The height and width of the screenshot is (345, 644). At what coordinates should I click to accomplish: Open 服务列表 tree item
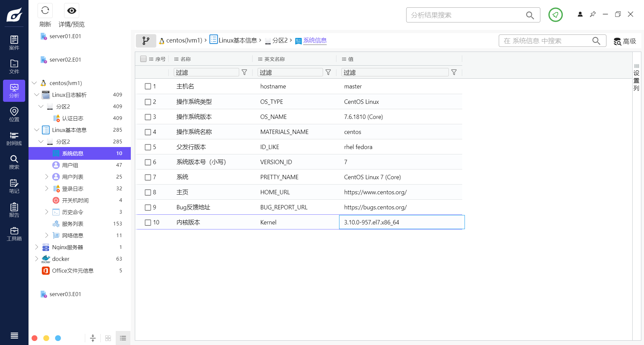coord(72,224)
